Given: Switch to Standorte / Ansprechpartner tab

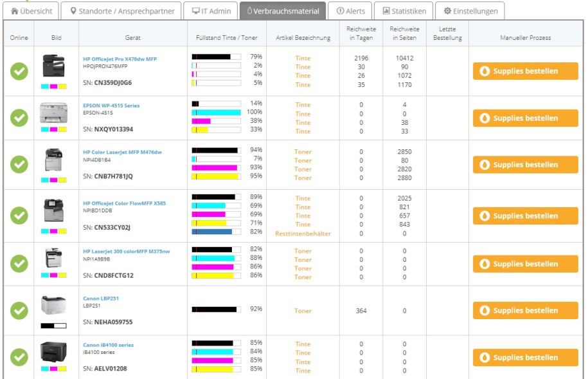Looking at the screenshot, I should pos(121,11).
